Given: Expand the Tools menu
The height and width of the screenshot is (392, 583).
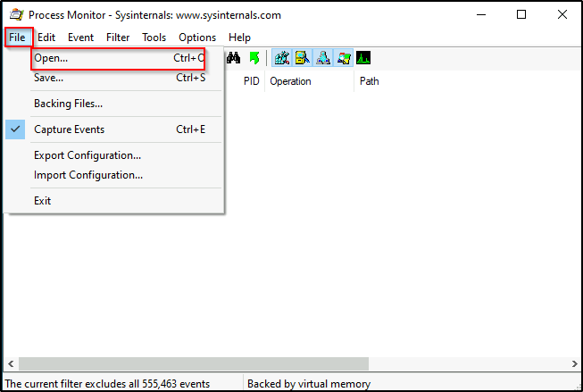Looking at the screenshot, I should [154, 38].
